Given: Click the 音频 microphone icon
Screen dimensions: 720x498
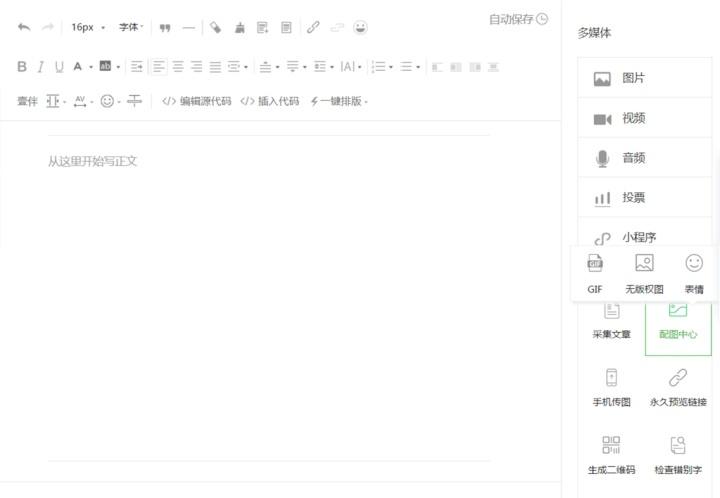Looking at the screenshot, I should pos(602,159).
